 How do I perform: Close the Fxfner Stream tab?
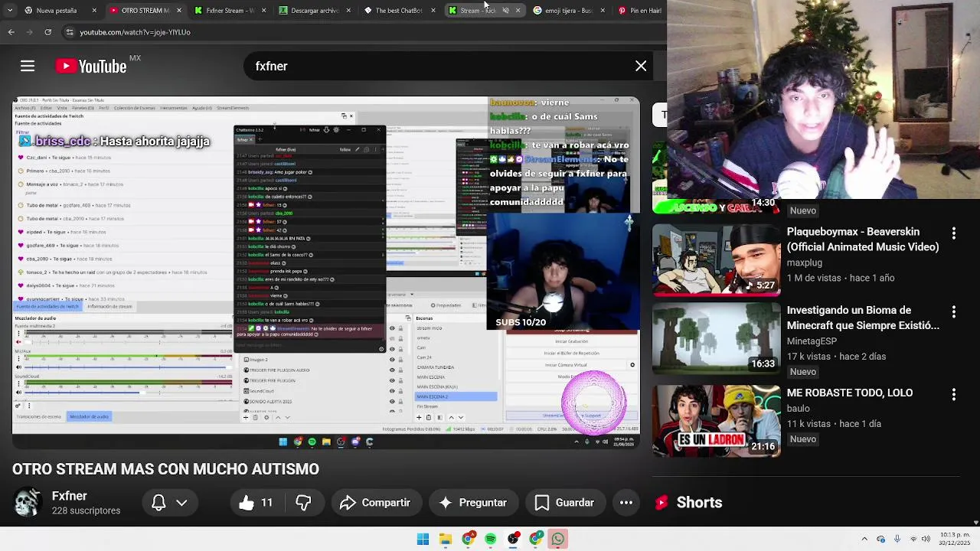263,11
